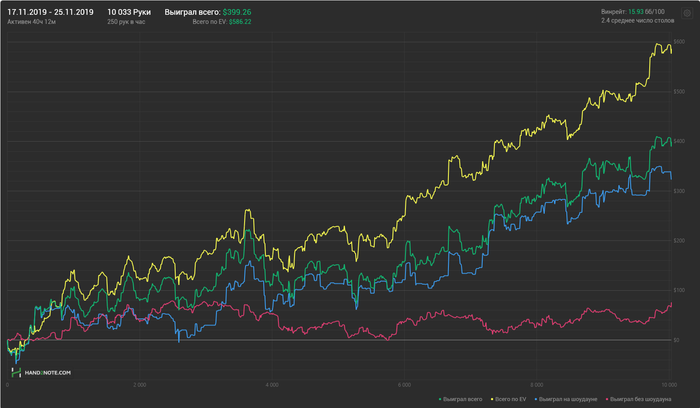Click the $400 y-axis label

point(679,141)
